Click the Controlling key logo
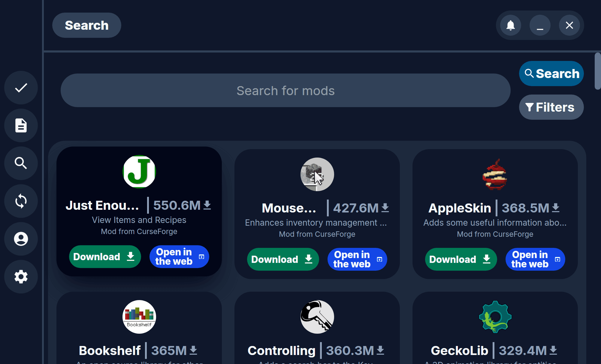The image size is (601, 364). (x=317, y=317)
